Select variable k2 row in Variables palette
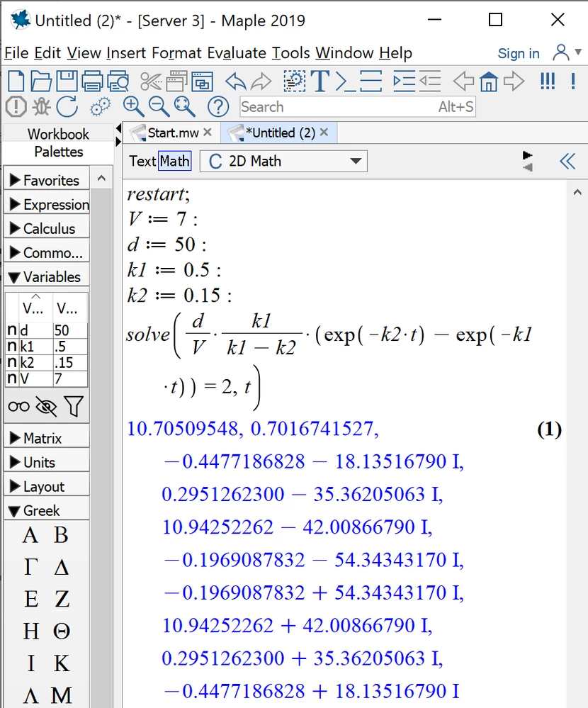588x708 pixels. [47, 363]
